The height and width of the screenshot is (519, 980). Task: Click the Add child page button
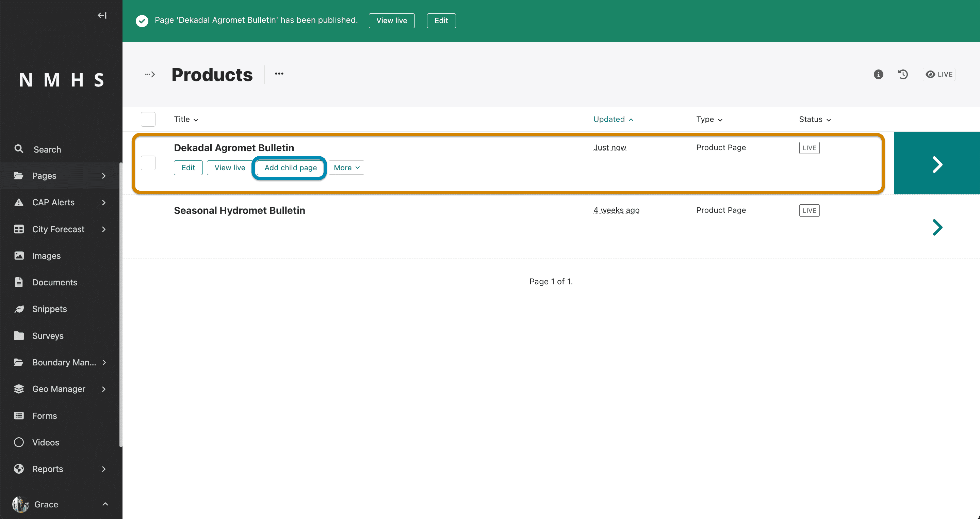tap(290, 168)
